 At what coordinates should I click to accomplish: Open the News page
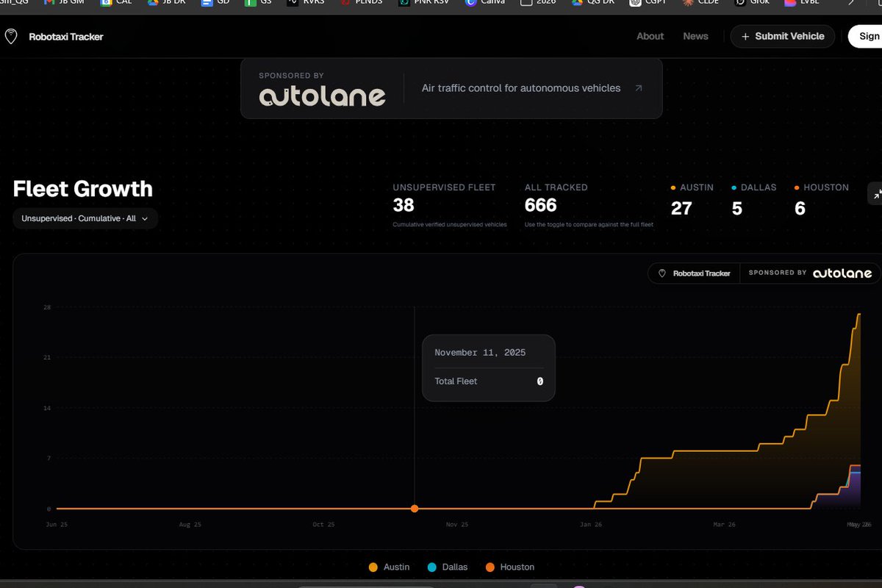click(695, 36)
